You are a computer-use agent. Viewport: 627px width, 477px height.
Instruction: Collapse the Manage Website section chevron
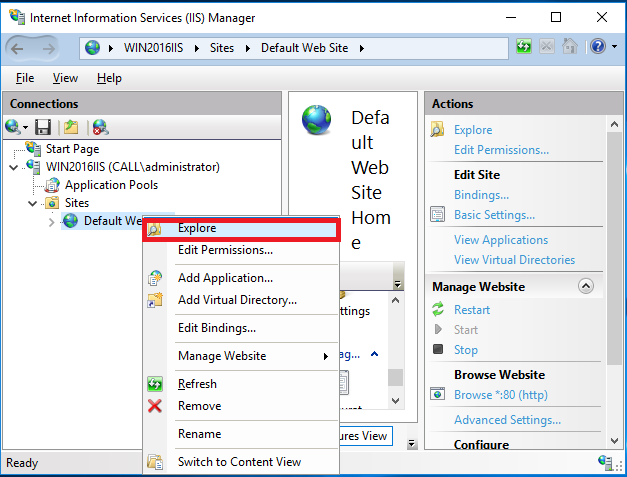[586, 286]
